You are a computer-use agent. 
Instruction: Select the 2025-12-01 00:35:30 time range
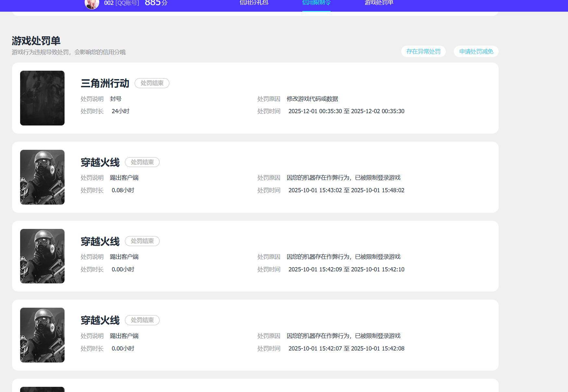(346, 111)
